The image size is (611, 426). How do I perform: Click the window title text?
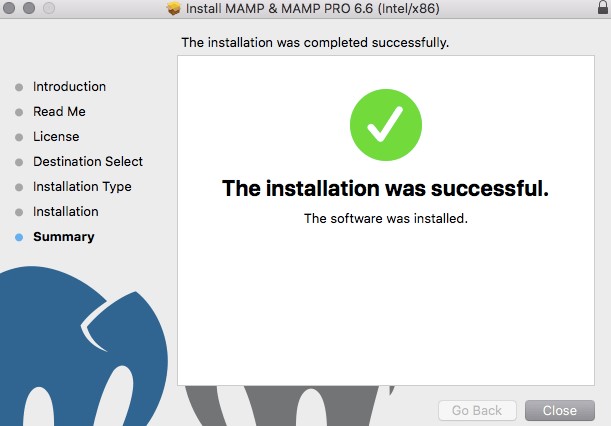coord(313,8)
